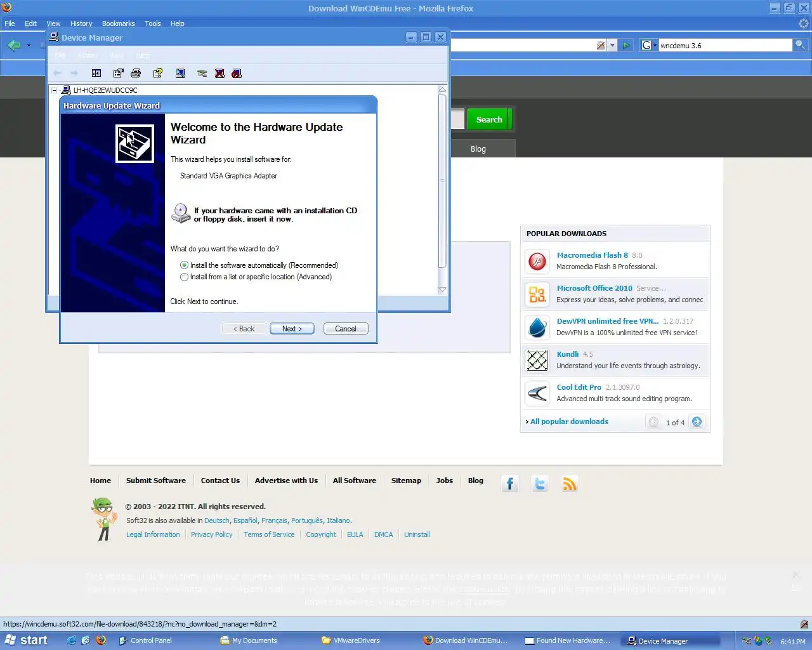812x650 pixels.
Task: Click Device Manager scrollbar down arrow
Action: pos(442,289)
